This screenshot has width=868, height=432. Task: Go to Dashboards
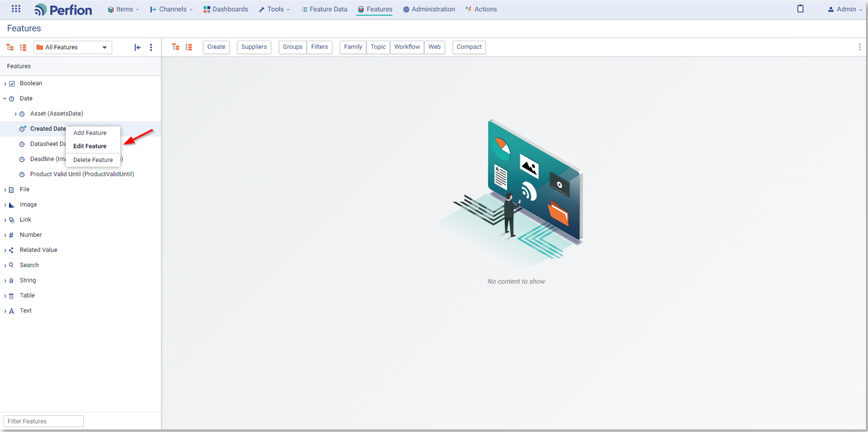226,9
